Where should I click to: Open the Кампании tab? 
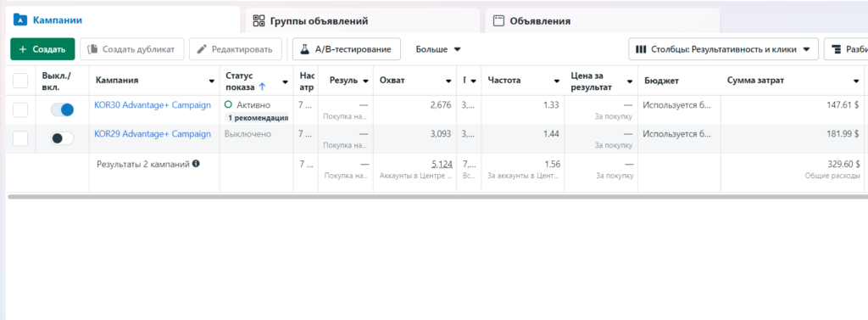pyautogui.click(x=122, y=20)
